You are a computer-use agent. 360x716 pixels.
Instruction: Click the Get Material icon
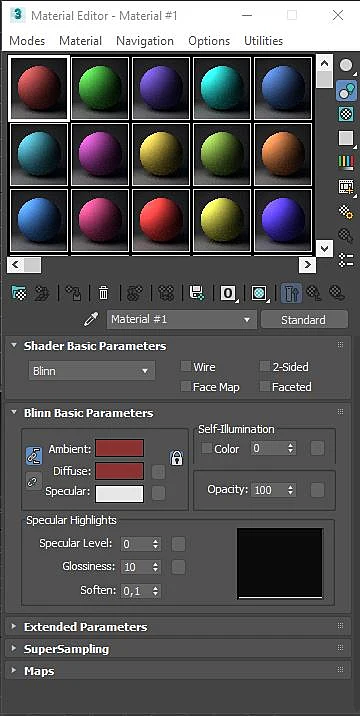[19, 293]
